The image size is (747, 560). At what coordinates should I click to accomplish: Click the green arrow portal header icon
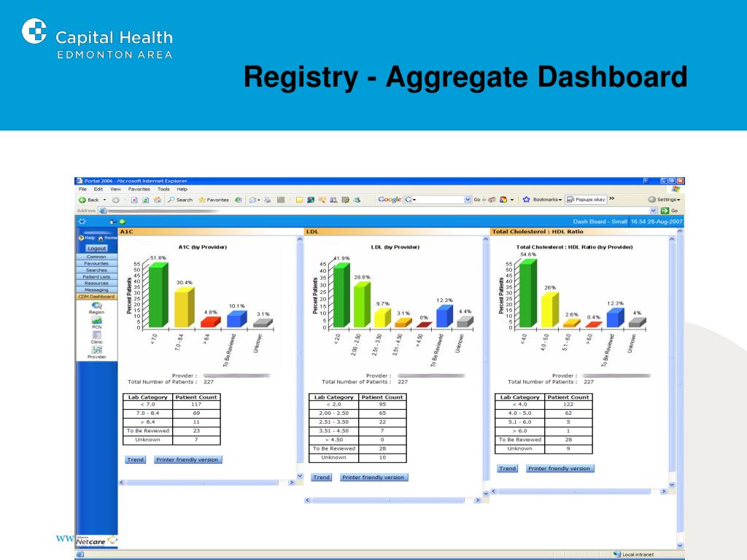coord(123,222)
